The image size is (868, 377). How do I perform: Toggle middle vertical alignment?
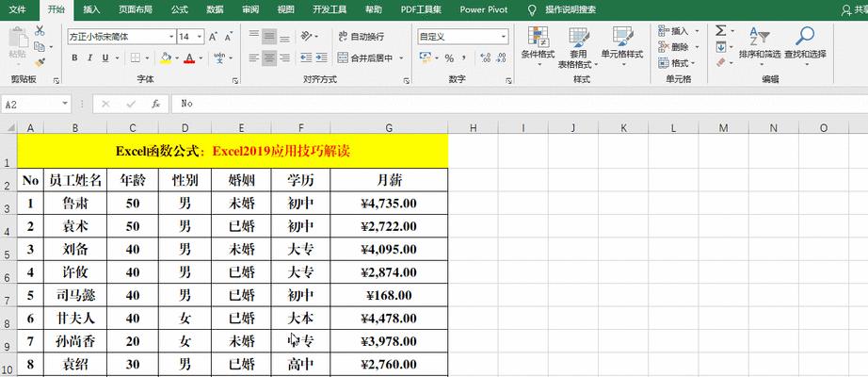pos(269,37)
